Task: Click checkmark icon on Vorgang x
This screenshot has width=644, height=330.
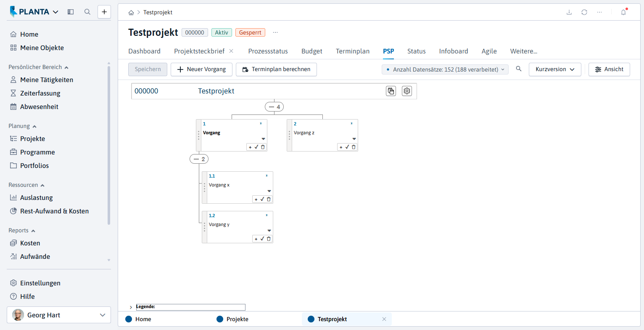Action: click(262, 199)
